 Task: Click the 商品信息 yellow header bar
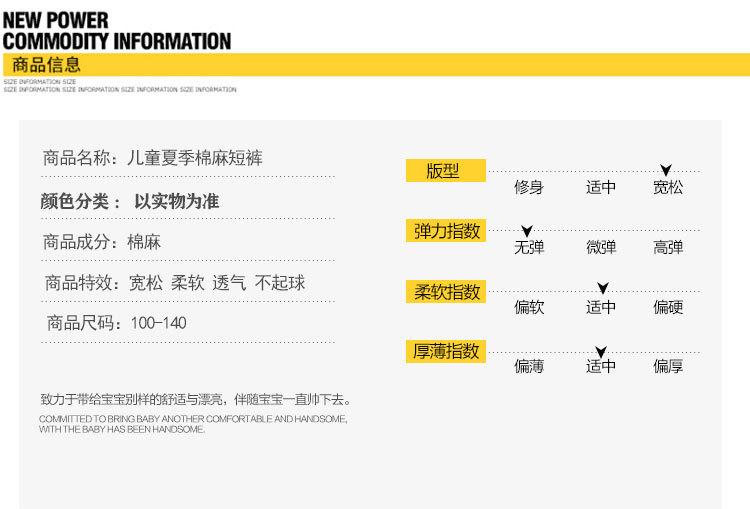click(x=376, y=65)
